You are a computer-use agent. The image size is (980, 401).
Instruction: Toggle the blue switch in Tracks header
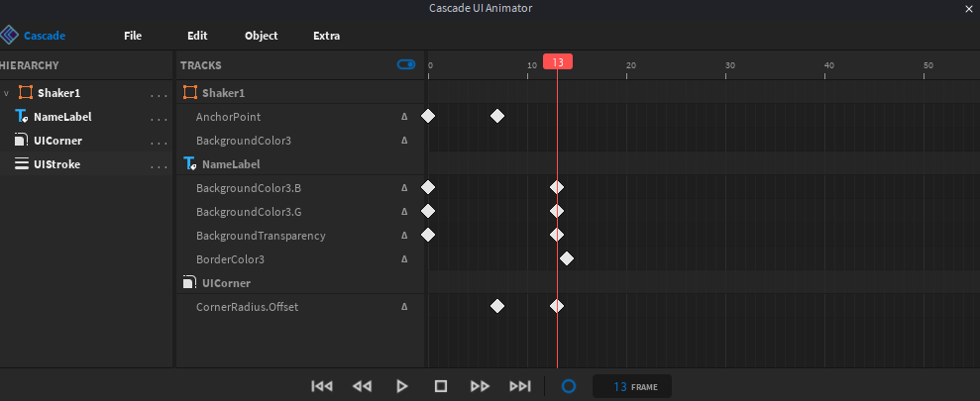(406, 64)
